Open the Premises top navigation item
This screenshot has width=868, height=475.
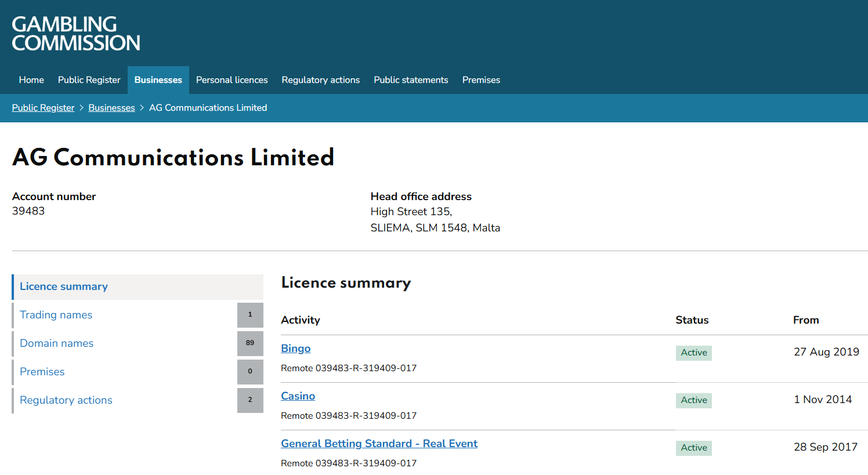coord(481,80)
